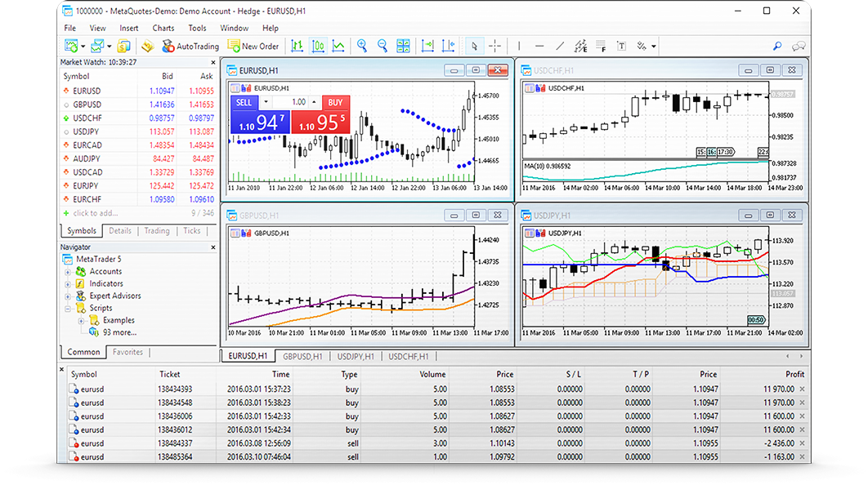Decrease volume with left stepper arrow
Screen dimensions: 868x485
[x=266, y=102]
